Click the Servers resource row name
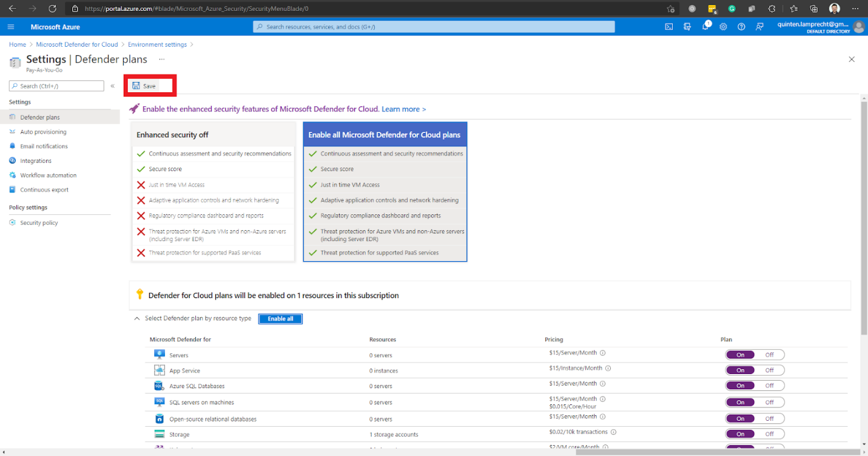Viewport: 868px width, 456px height. point(179,355)
